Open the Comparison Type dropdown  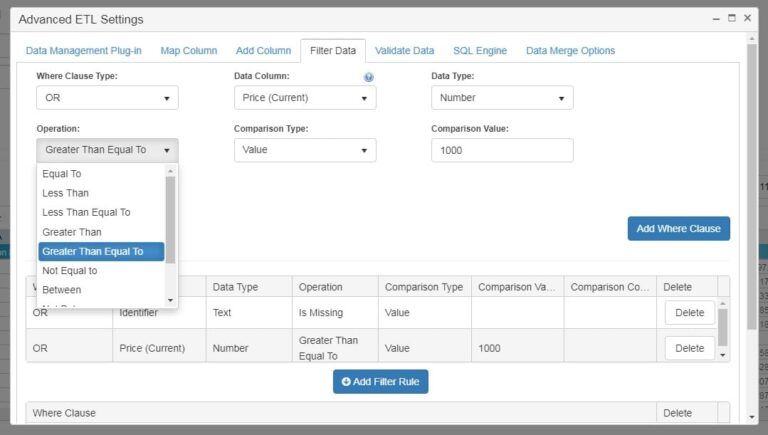coord(305,150)
